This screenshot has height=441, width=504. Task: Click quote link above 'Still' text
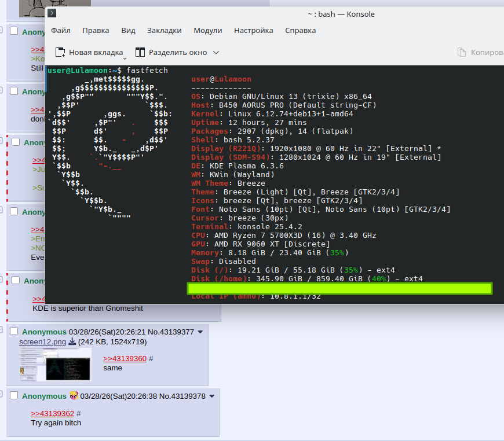tap(37, 49)
